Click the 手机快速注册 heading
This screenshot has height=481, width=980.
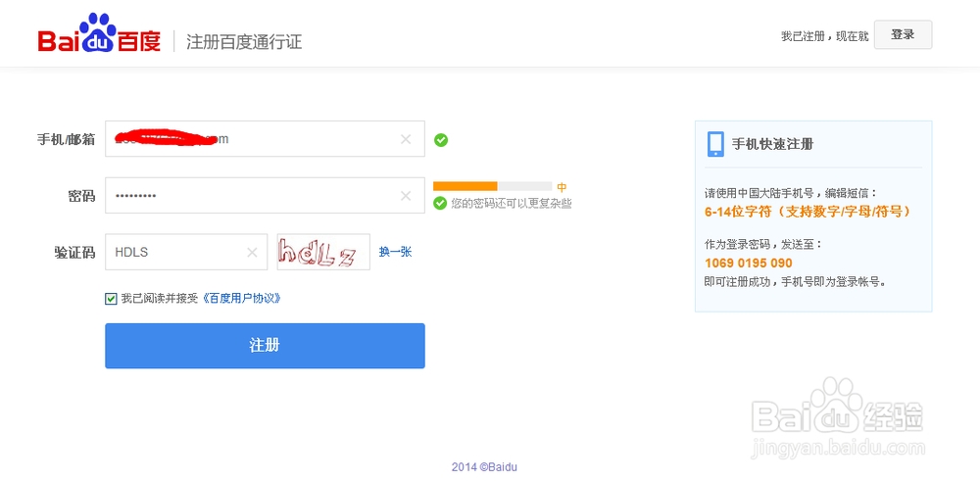(772, 144)
